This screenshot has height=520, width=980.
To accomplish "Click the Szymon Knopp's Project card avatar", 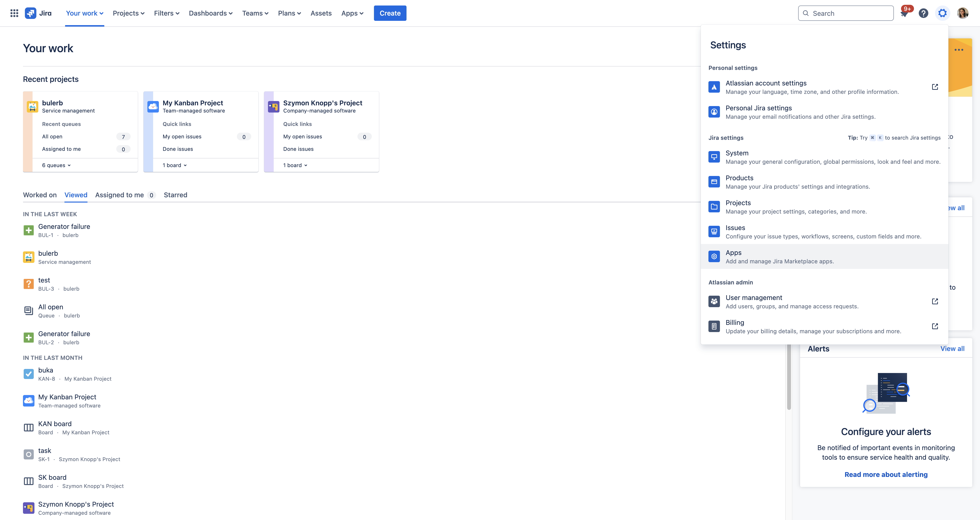I will 273,107.
